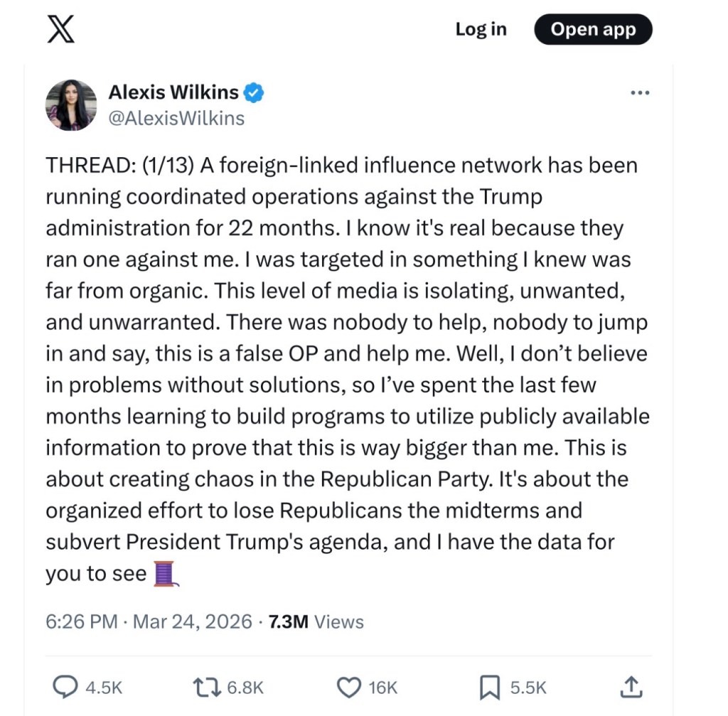Click the reply speech bubble icon

tap(65, 687)
